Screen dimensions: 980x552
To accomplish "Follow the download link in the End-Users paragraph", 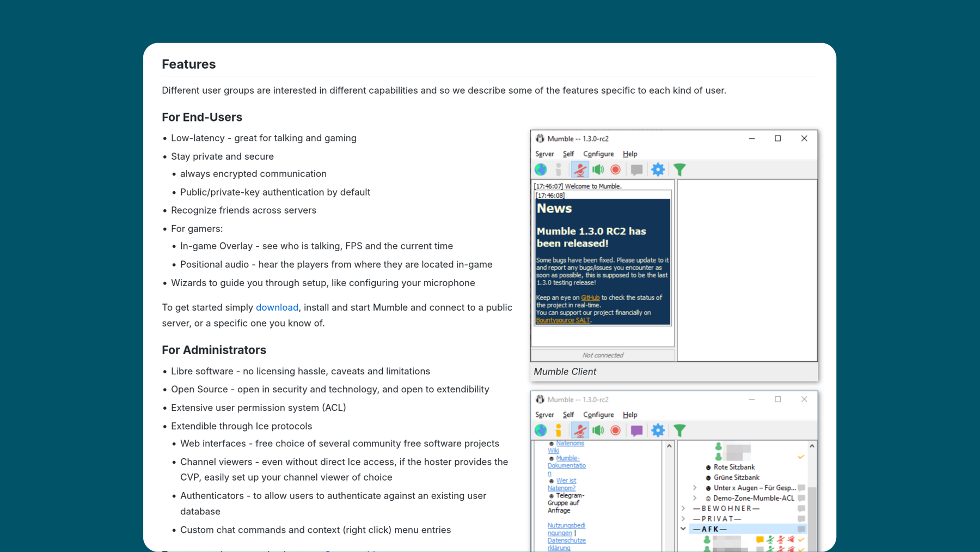I will tap(277, 307).
